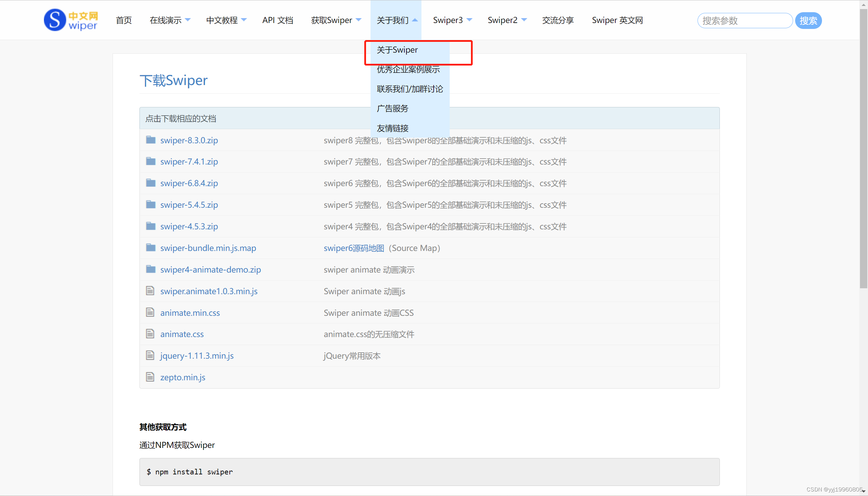Click the folder icon beside swiper-7.4.1.zip
This screenshot has width=868, height=496.
click(x=151, y=161)
